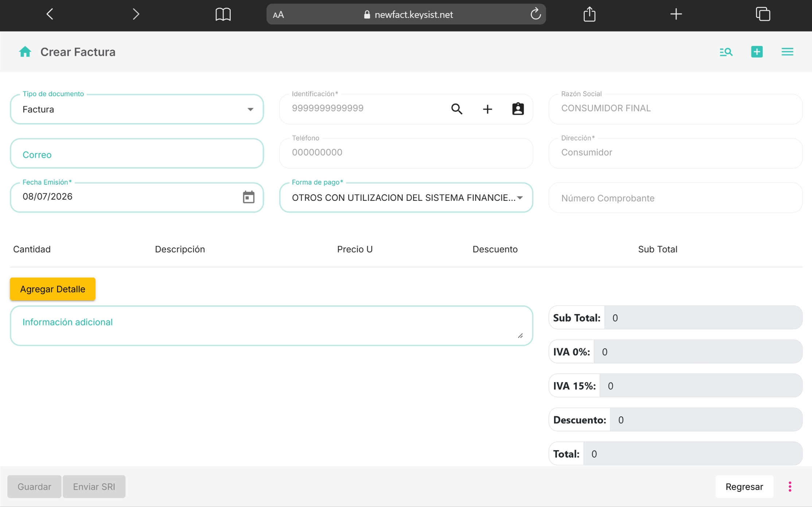Screen dimensions: 812x507
Task: Click the Descripción column header
Action: click(x=180, y=249)
